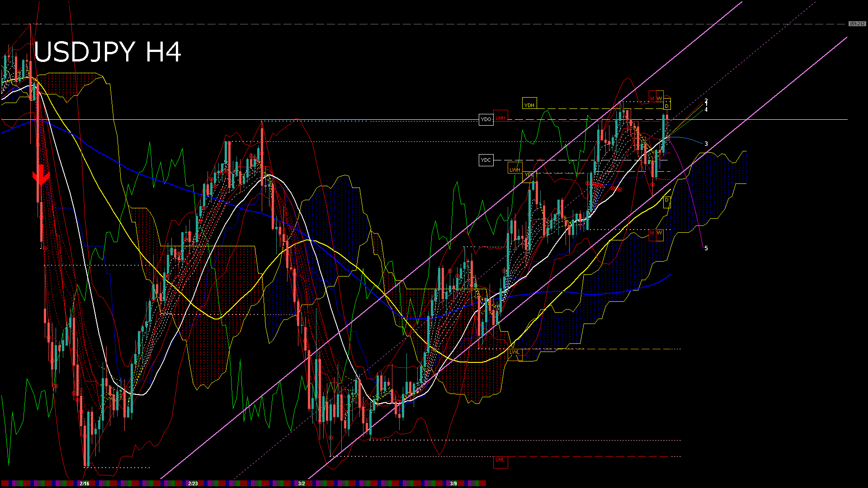Select projection label 3 on blue curve
This screenshot has width=868, height=488.
click(706, 144)
